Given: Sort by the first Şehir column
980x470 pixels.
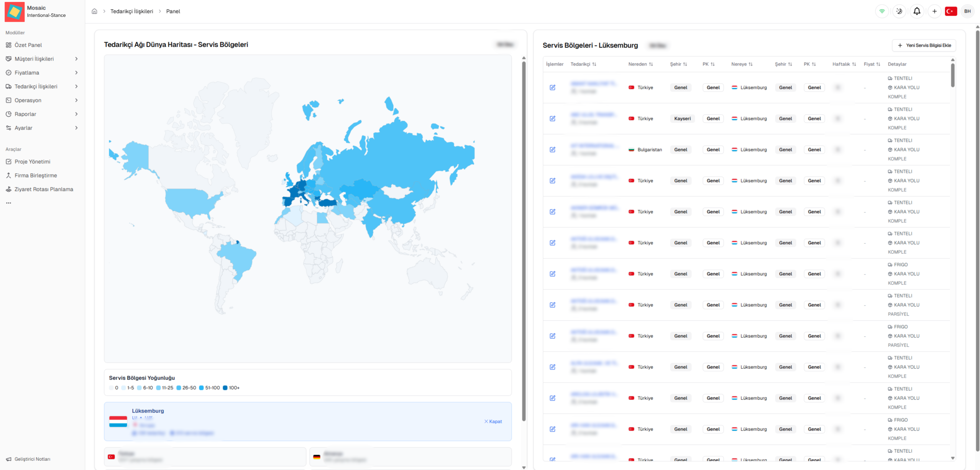Looking at the screenshot, I should [678, 64].
